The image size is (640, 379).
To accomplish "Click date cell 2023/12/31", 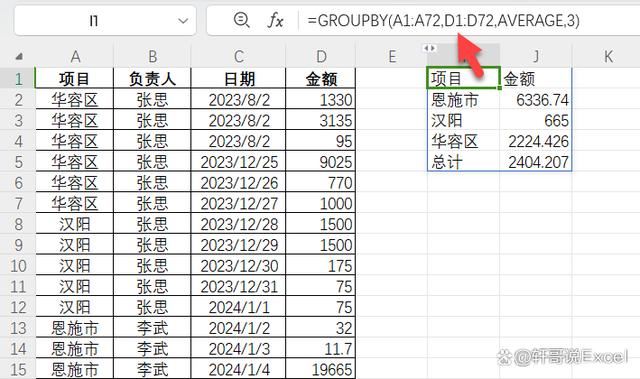I will [238, 286].
